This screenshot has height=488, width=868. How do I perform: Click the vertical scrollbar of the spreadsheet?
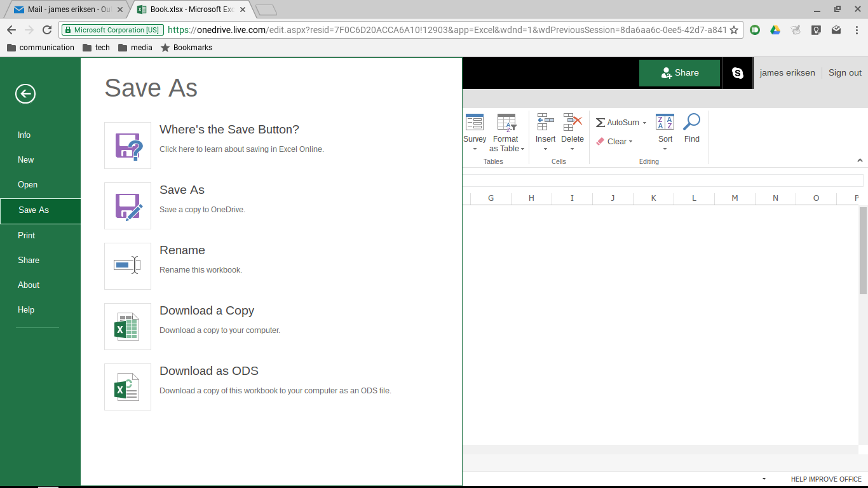point(863,250)
